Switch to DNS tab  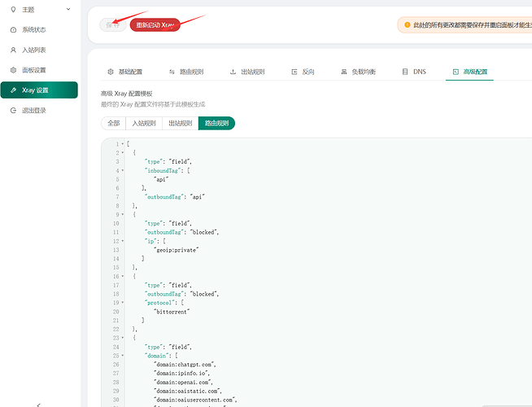coord(414,72)
